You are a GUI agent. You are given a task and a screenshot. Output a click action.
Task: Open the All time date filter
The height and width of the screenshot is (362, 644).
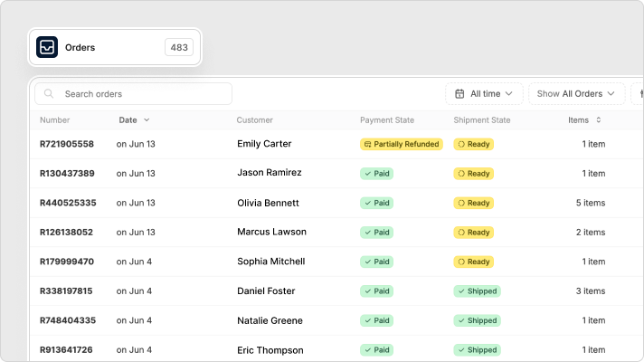[484, 94]
